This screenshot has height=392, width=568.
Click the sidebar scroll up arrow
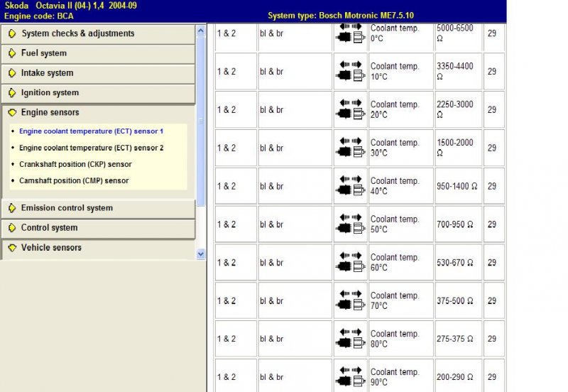click(x=201, y=31)
